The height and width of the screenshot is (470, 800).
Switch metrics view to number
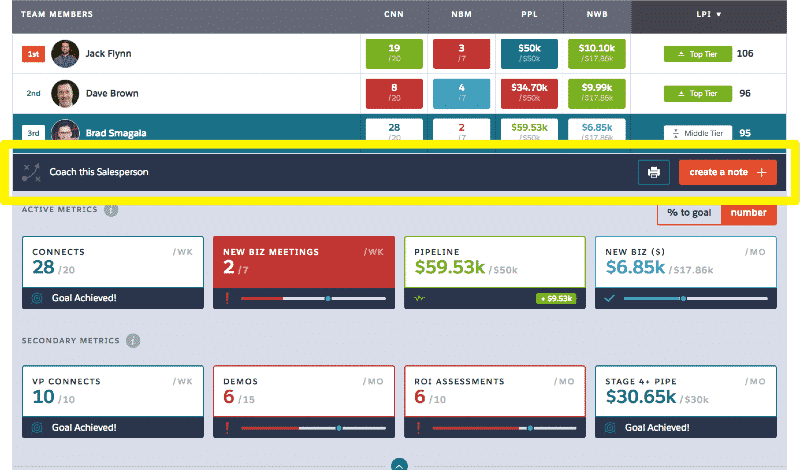(748, 213)
